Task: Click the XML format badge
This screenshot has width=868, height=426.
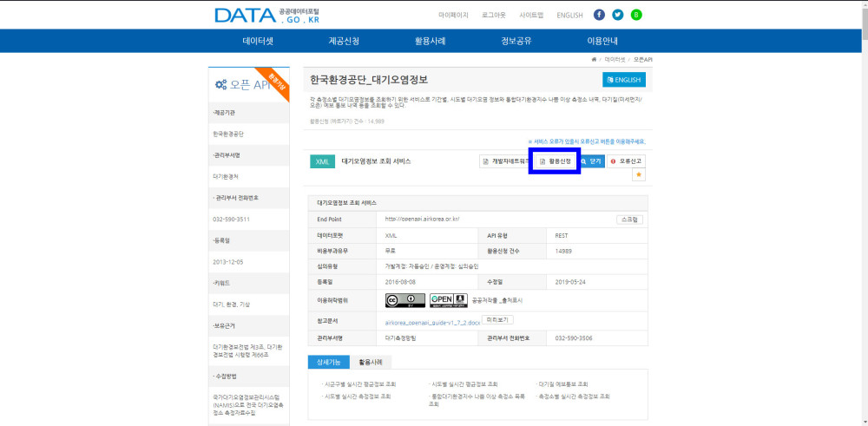Action: (322, 161)
